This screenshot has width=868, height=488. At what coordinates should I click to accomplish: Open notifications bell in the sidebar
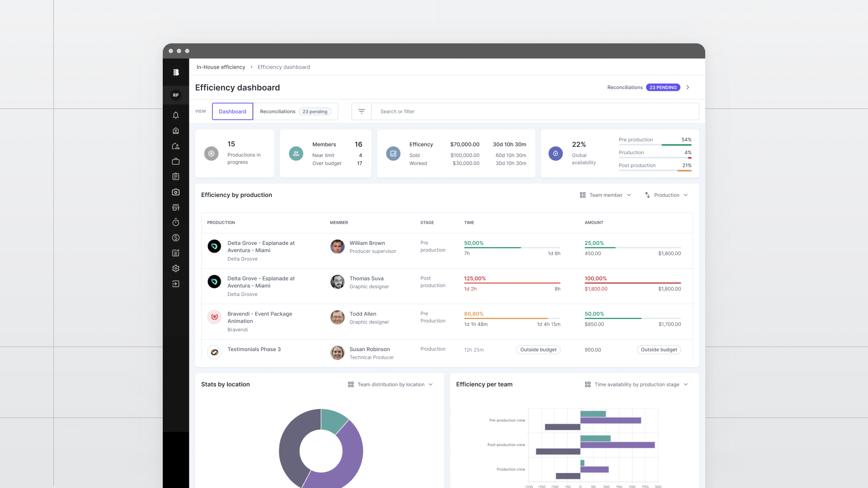click(176, 115)
